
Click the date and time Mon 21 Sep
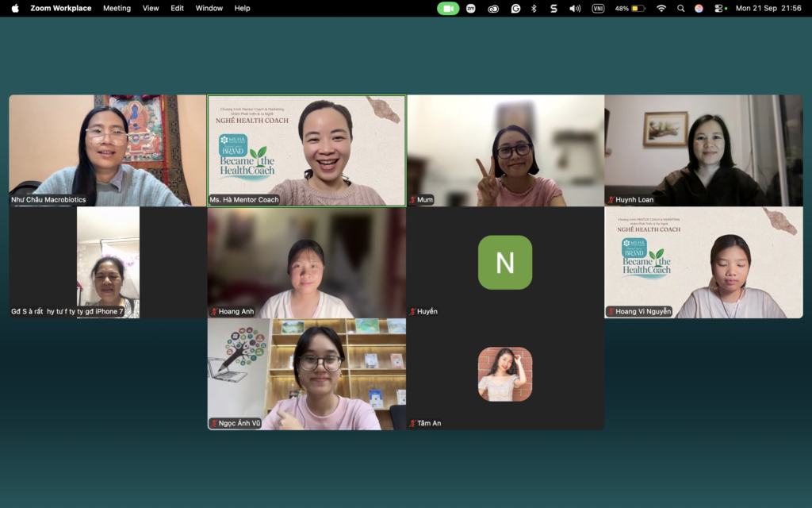tap(768, 8)
